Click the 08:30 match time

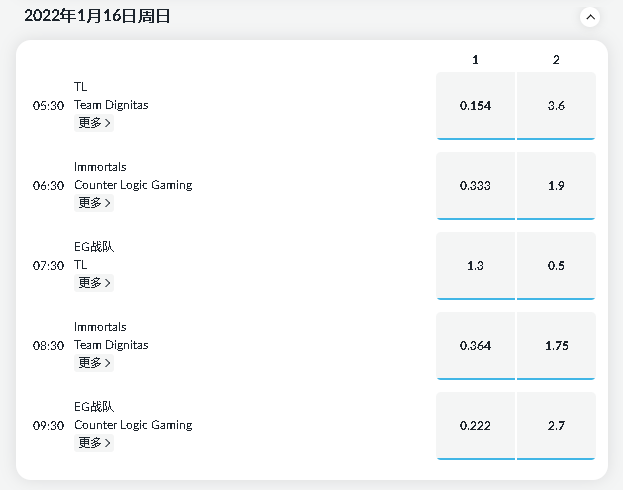pos(48,346)
